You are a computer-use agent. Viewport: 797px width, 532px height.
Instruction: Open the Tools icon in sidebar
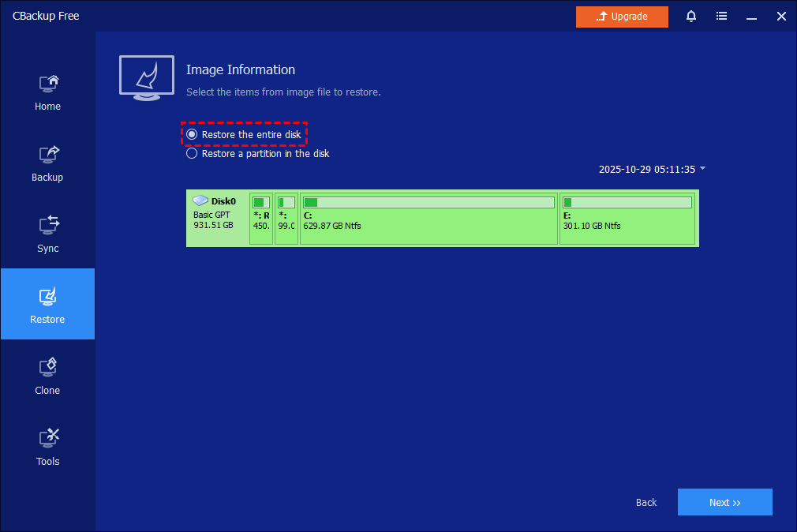point(47,439)
